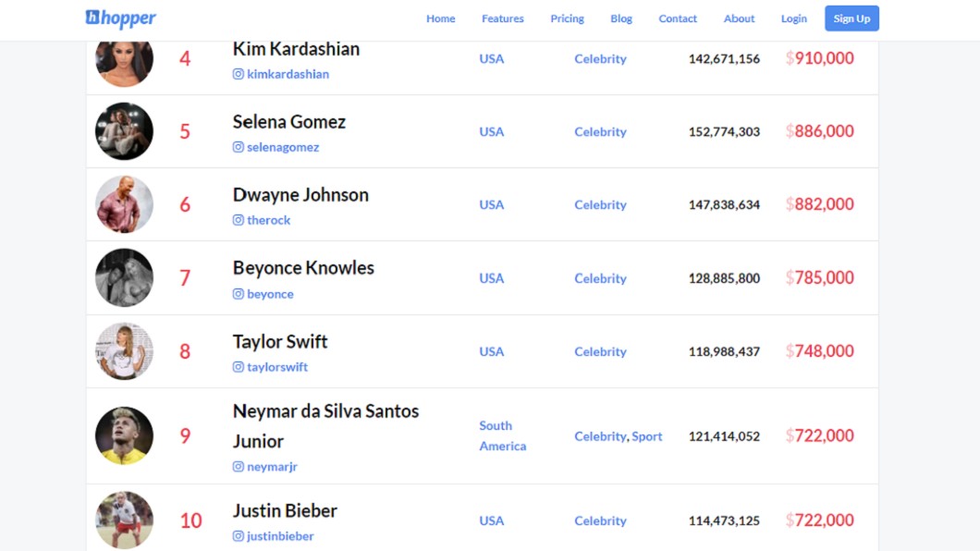Open Neymar's profile thumbnail
Viewport: 980px width, 551px height.
pyautogui.click(x=125, y=435)
